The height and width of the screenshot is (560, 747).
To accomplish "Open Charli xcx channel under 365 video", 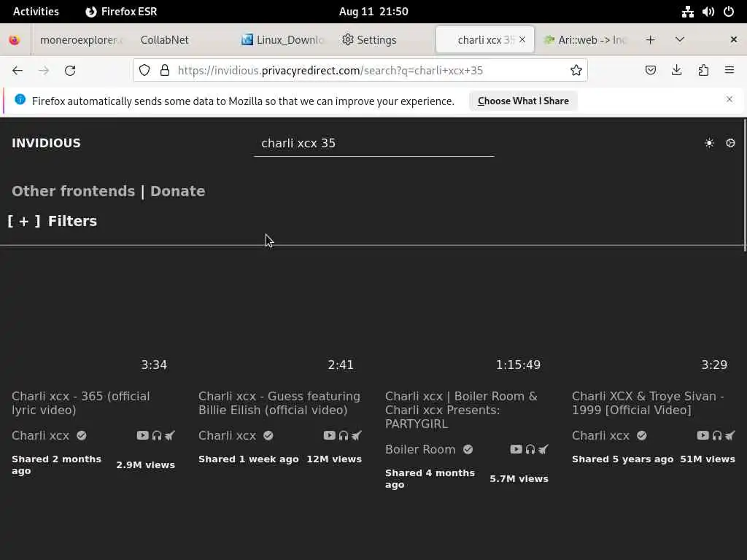I will click(41, 436).
